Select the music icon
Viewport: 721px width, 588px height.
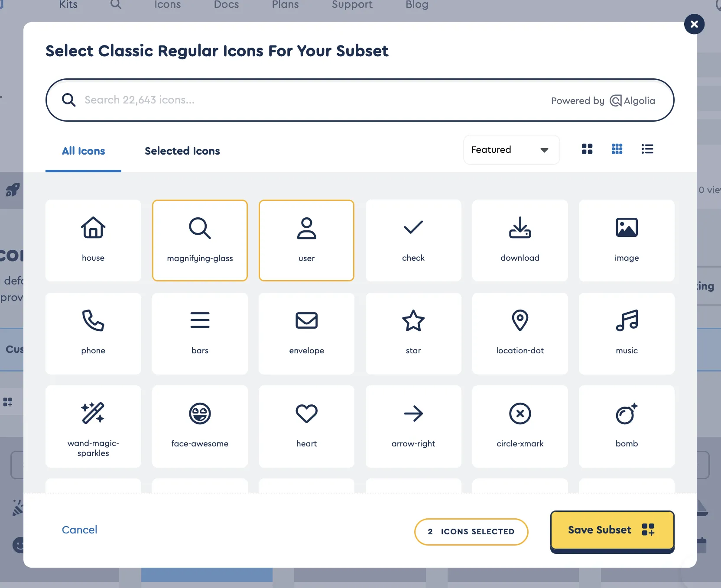[x=627, y=333]
